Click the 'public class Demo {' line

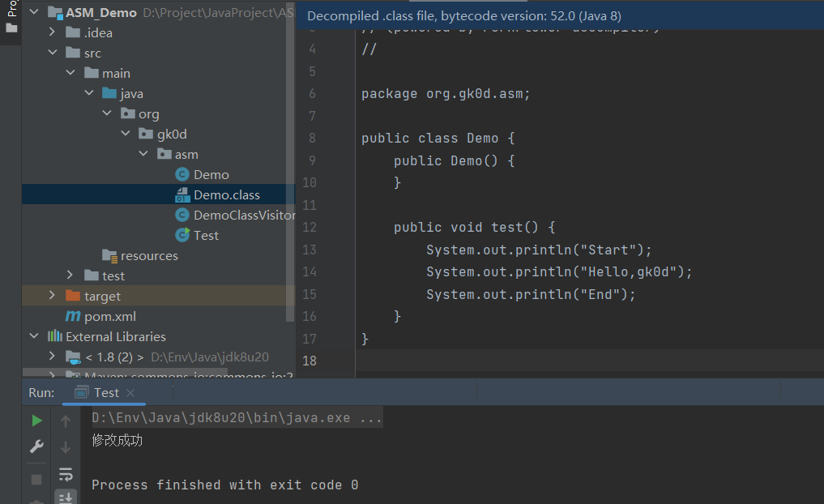(x=438, y=139)
